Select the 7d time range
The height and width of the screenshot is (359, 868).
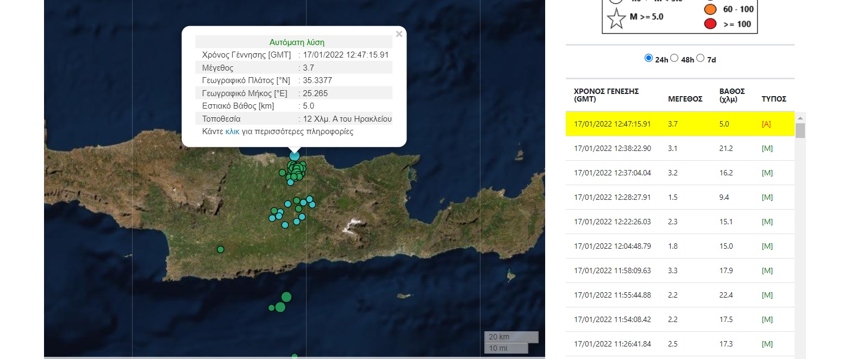tap(701, 58)
